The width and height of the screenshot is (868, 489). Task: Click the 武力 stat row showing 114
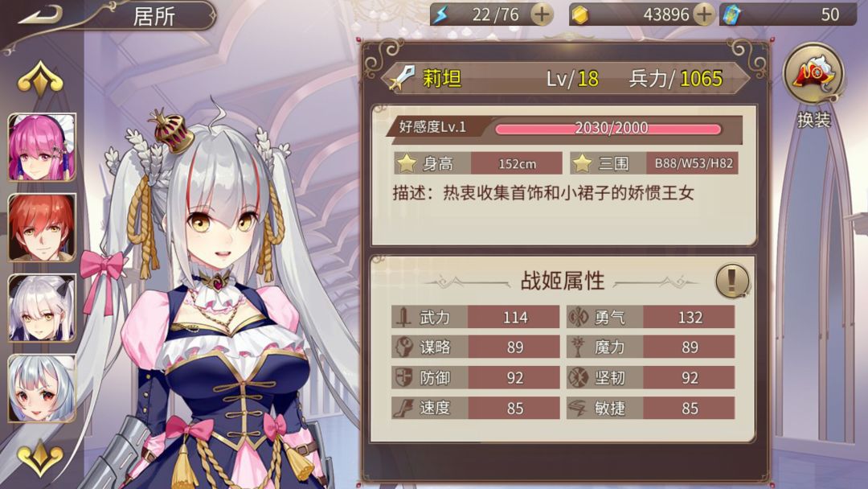click(x=476, y=317)
